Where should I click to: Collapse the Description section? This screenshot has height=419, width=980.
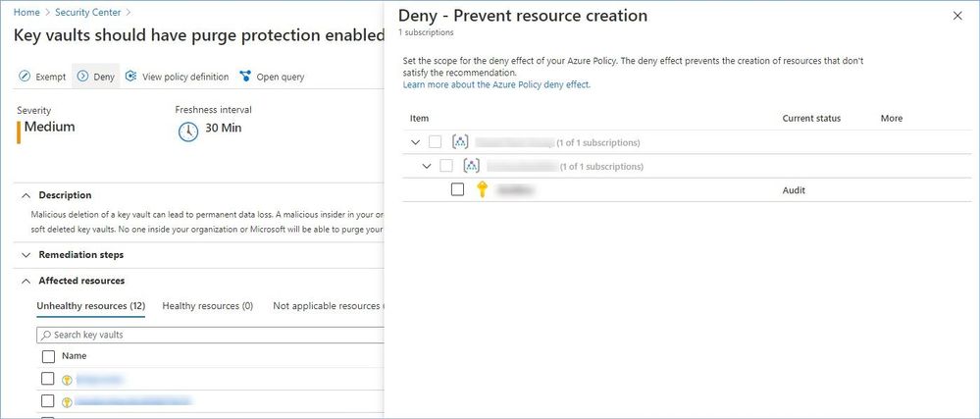click(x=26, y=195)
